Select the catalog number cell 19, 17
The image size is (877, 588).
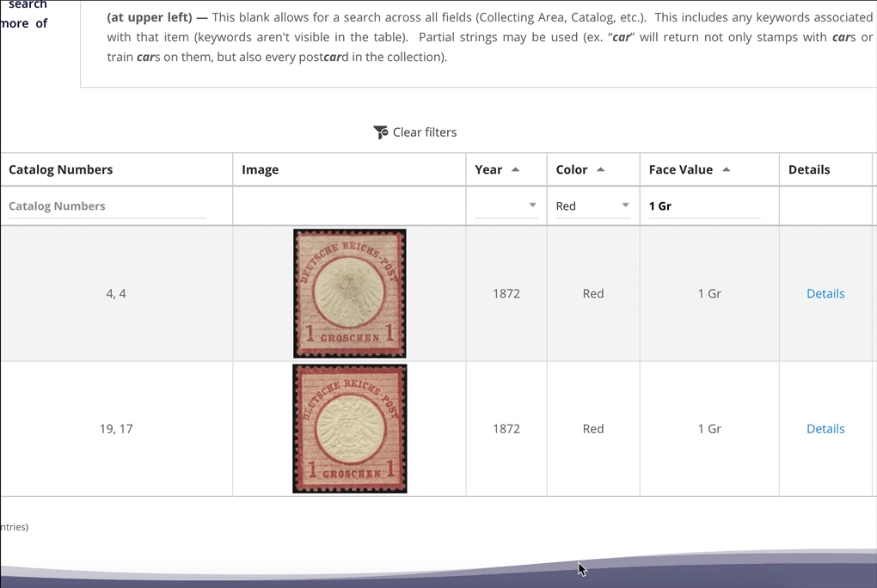116,429
